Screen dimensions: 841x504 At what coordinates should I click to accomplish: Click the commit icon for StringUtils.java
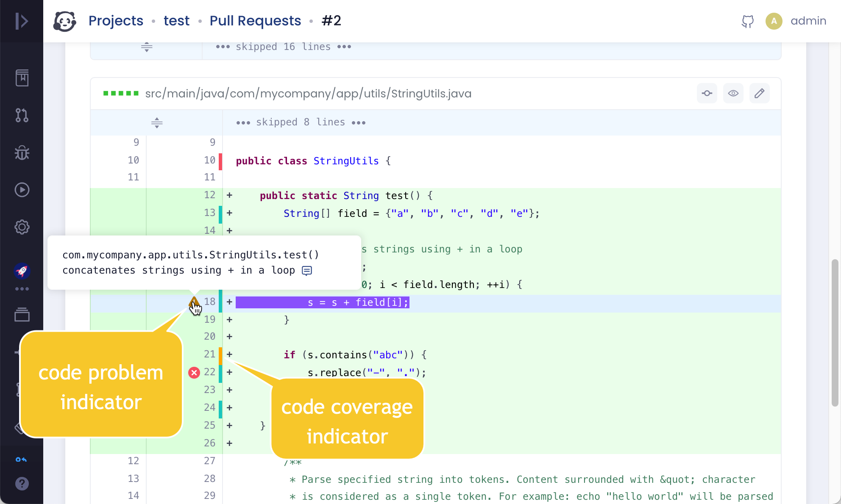coord(707,93)
